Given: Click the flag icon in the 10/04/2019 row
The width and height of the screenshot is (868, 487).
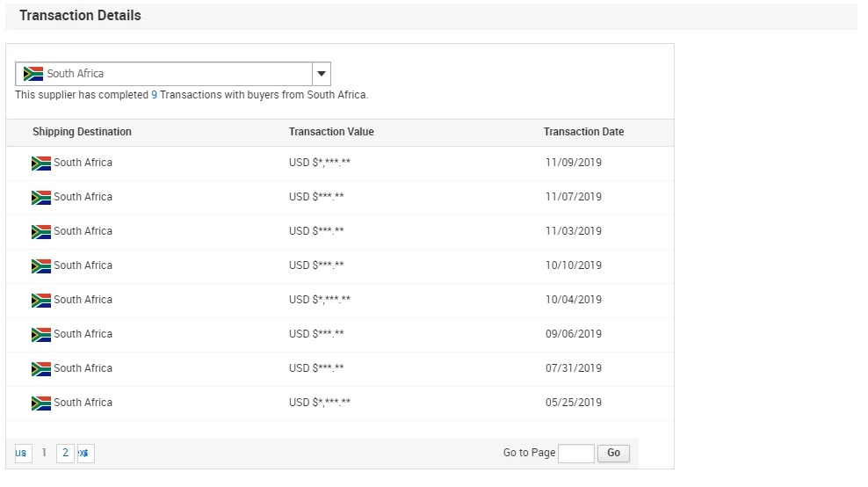Looking at the screenshot, I should 41,300.
